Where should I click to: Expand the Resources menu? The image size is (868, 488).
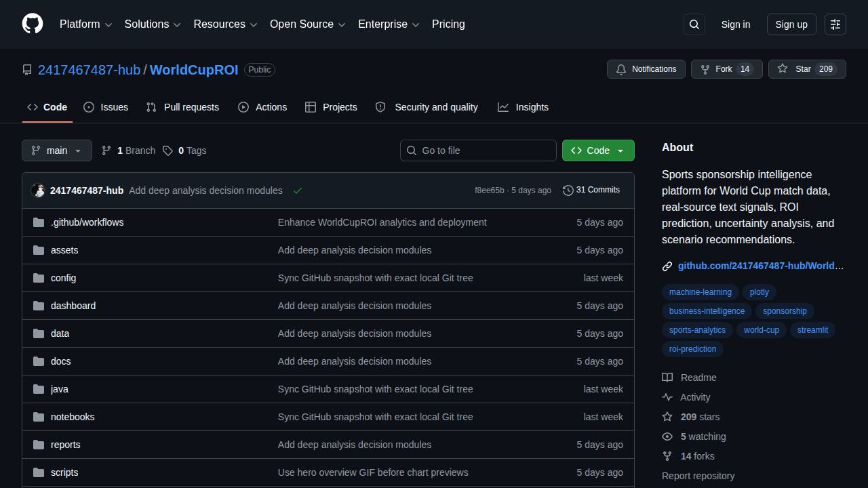(x=225, y=24)
